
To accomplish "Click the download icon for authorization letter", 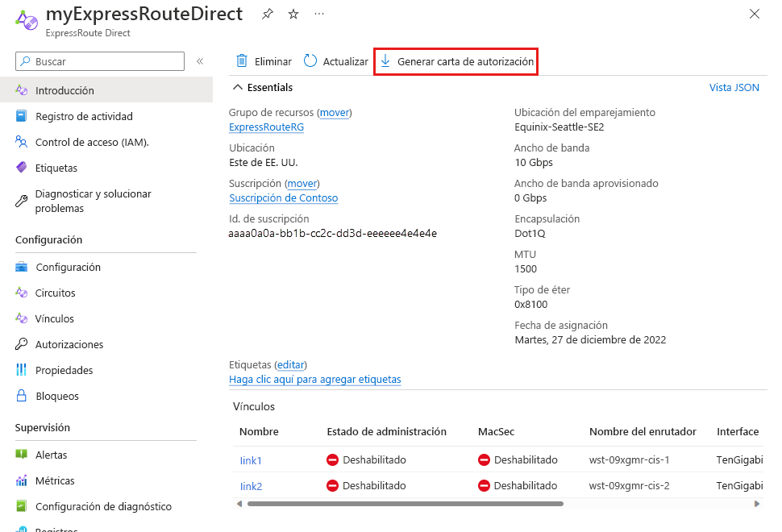I will point(385,60).
